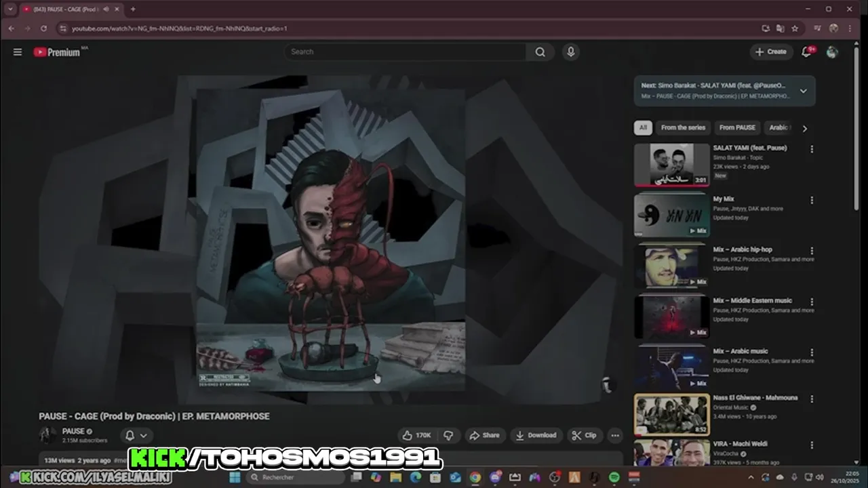Reload the page in Chrome
The width and height of the screenshot is (868, 488).
pos(43,28)
